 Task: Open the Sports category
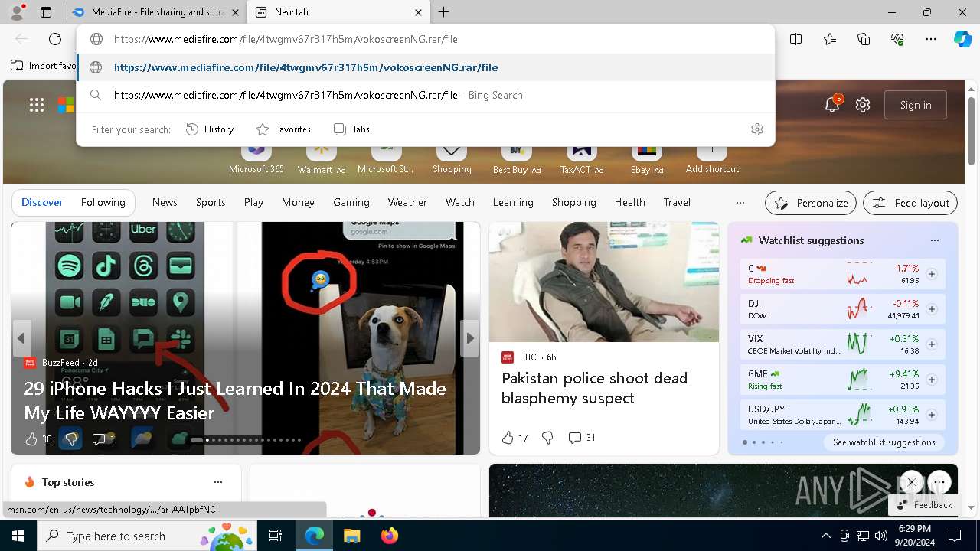(x=211, y=203)
